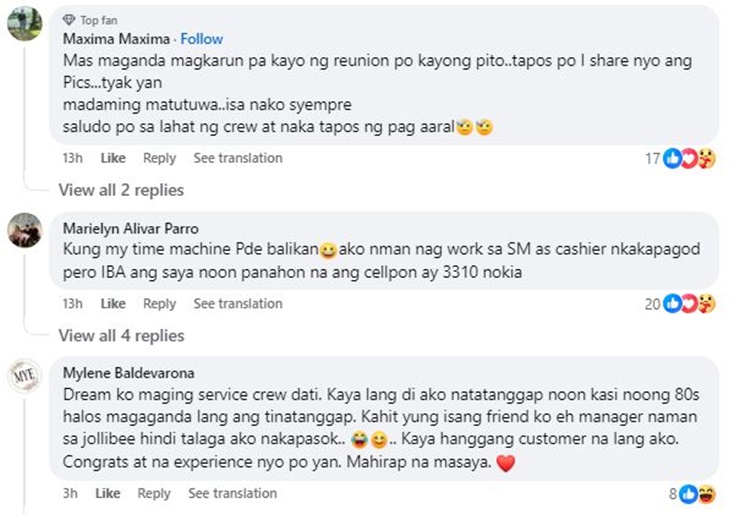750x514 pixels.
Task: Click Marielyn Alivar Parro's avatar
Action: (24, 230)
